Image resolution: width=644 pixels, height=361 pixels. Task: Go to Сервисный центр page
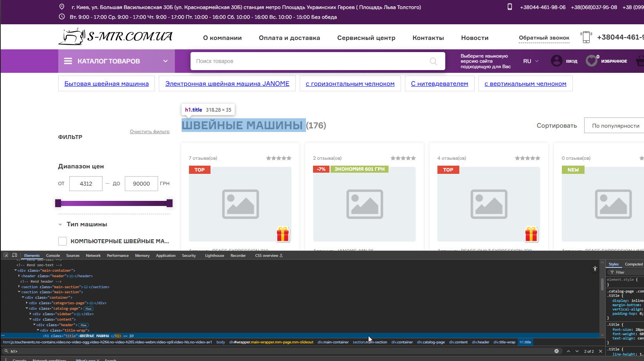pyautogui.click(x=366, y=38)
